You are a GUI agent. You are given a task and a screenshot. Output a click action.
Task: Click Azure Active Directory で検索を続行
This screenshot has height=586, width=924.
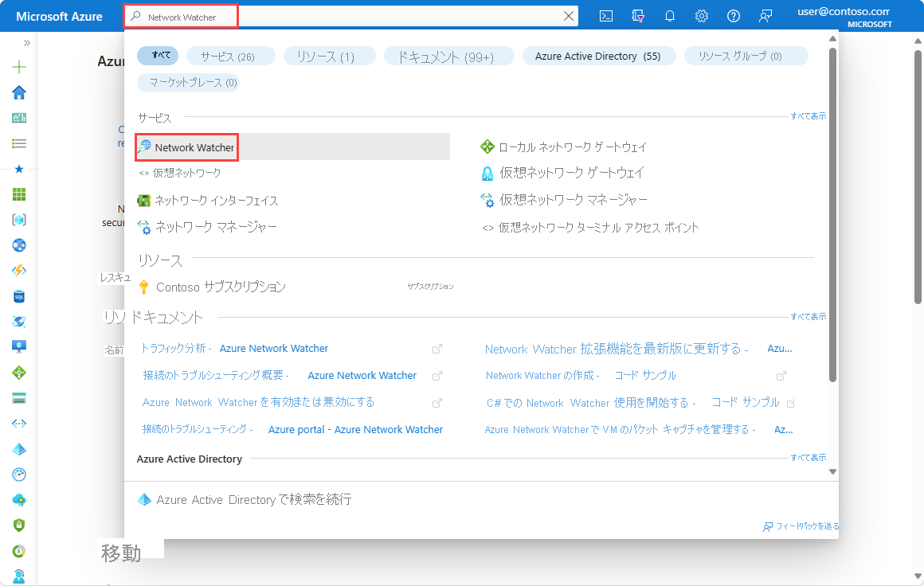pyautogui.click(x=244, y=499)
